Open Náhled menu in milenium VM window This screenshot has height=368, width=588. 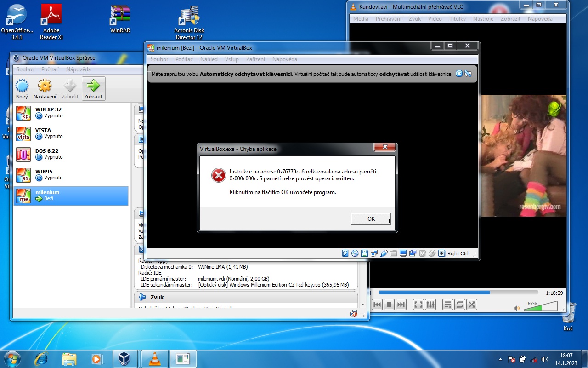click(x=209, y=59)
